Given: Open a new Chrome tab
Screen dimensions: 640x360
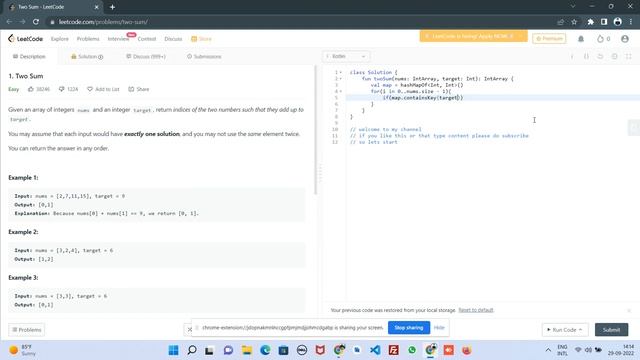Looking at the screenshot, I should 112,7.
